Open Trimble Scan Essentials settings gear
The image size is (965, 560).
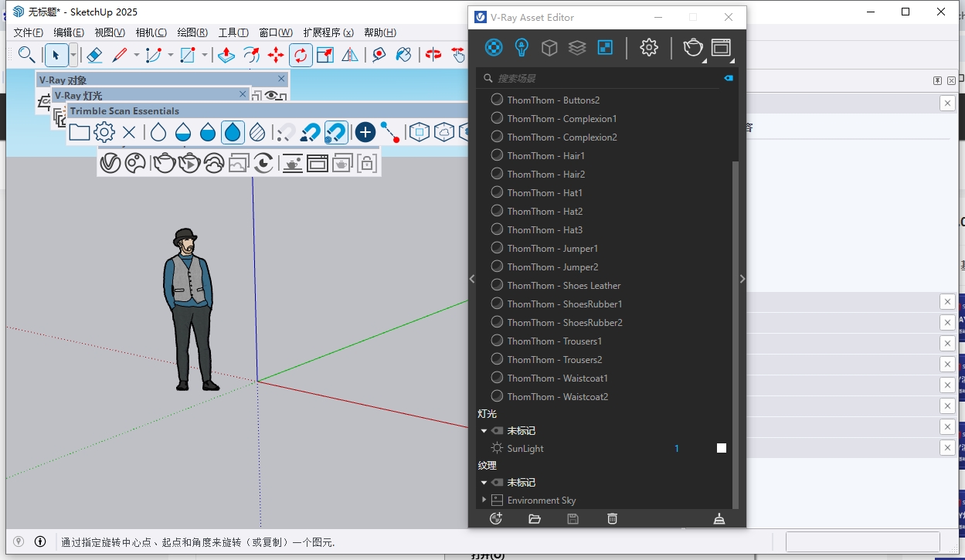[104, 132]
